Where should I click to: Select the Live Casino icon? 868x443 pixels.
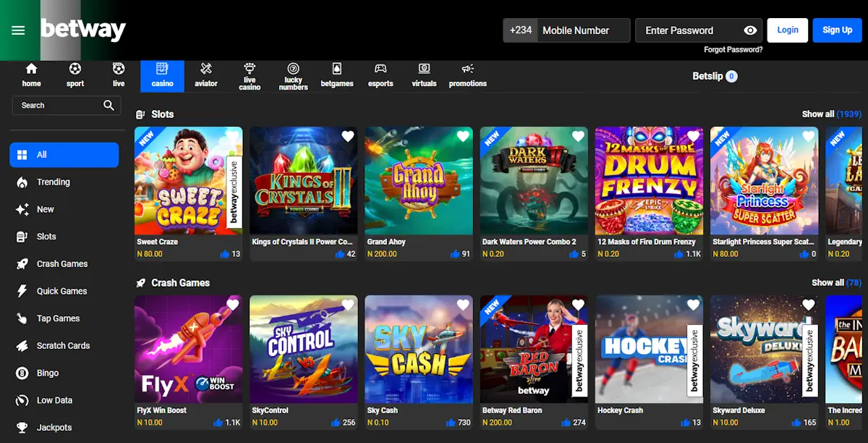click(250, 75)
